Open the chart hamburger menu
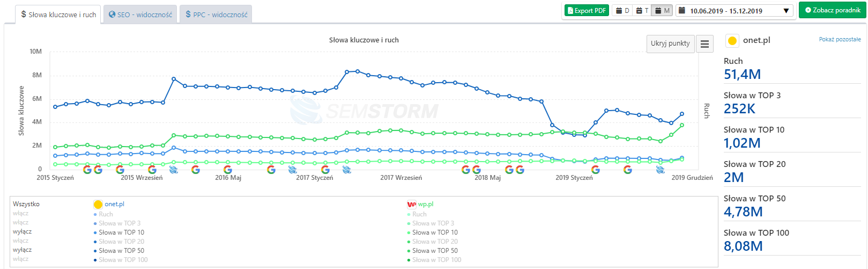The image size is (868, 269). pos(704,44)
